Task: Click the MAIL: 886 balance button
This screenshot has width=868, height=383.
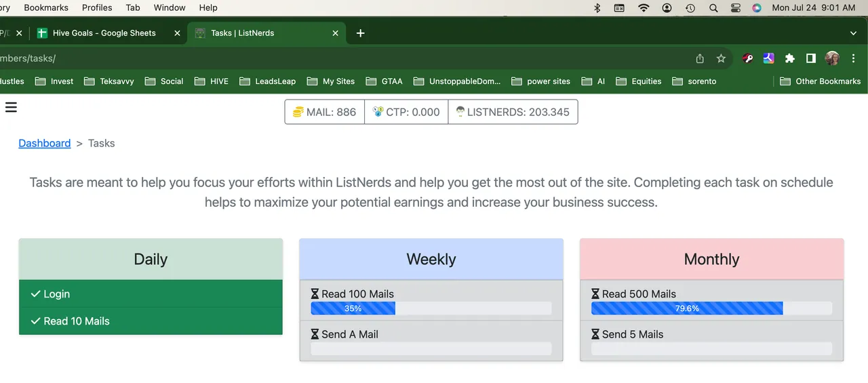Action: click(324, 112)
